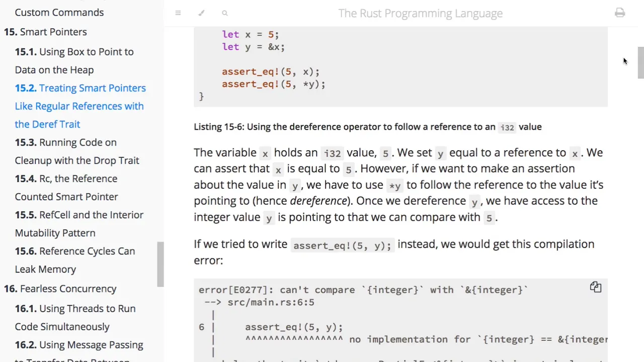This screenshot has width=644, height=362.
Task: Open the Custom Commands sidebar entry
Action: pyautogui.click(x=59, y=12)
